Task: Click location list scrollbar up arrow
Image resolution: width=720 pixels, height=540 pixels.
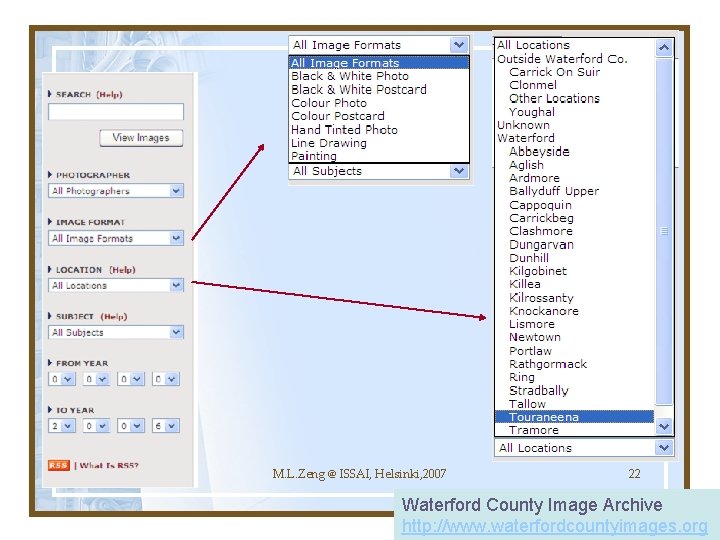Action: point(664,47)
